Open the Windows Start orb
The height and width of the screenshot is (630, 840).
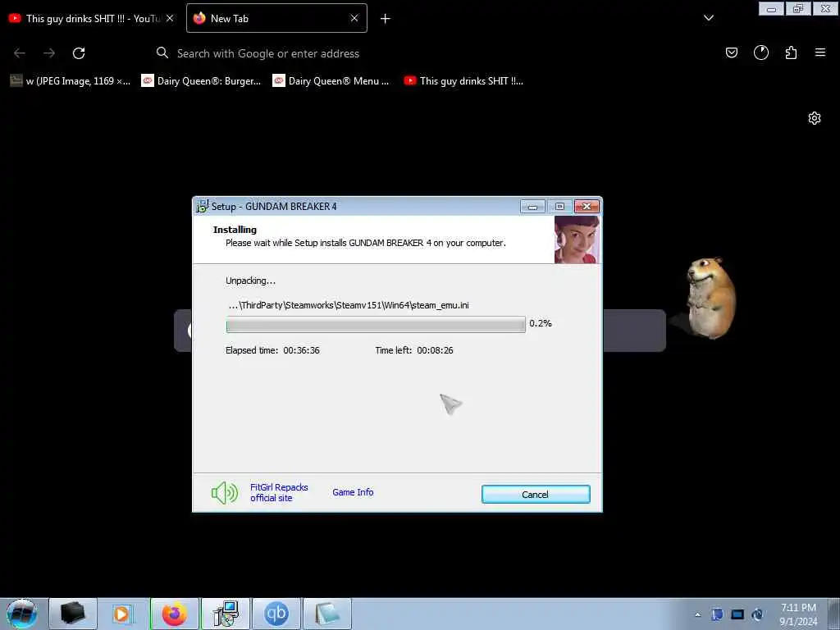[22, 614]
